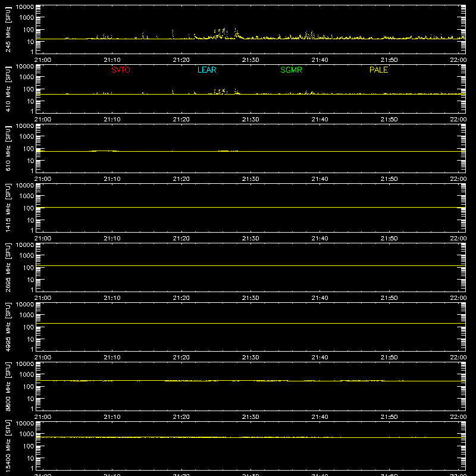Image resolution: width=476 pixels, height=476 pixels.
Task: Click the 1000 tick of 4995 MHz panel
Action: [27, 315]
